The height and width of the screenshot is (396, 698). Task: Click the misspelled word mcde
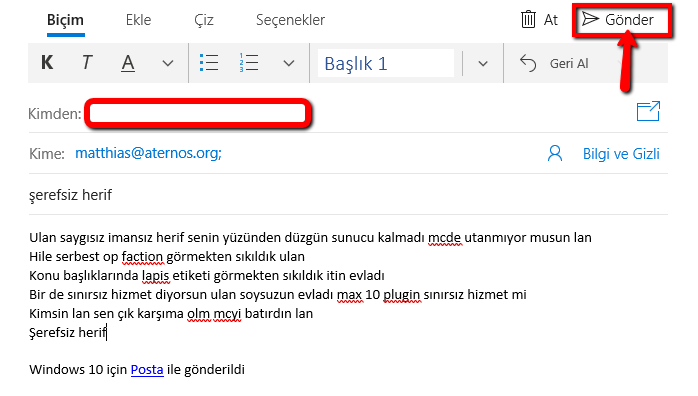(x=444, y=238)
